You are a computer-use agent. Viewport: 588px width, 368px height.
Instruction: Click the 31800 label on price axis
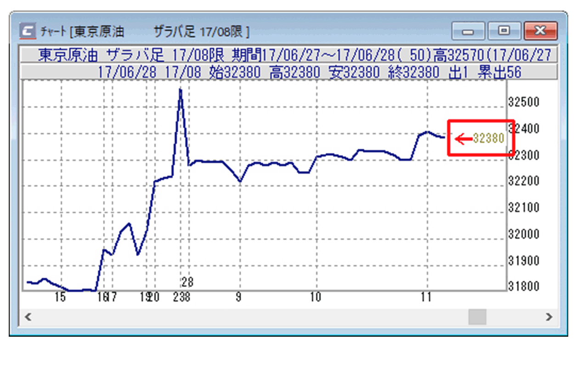click(524, 287)
